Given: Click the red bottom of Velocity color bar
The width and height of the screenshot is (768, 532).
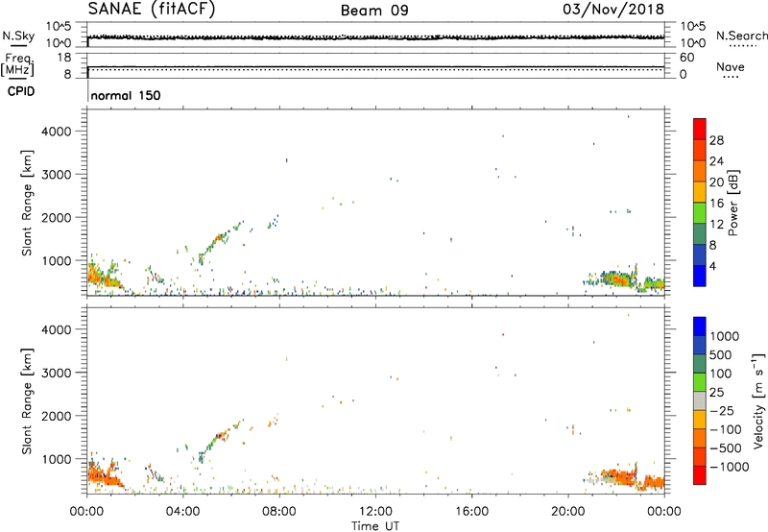Looking at the screenshot, I should coord(700,475).
